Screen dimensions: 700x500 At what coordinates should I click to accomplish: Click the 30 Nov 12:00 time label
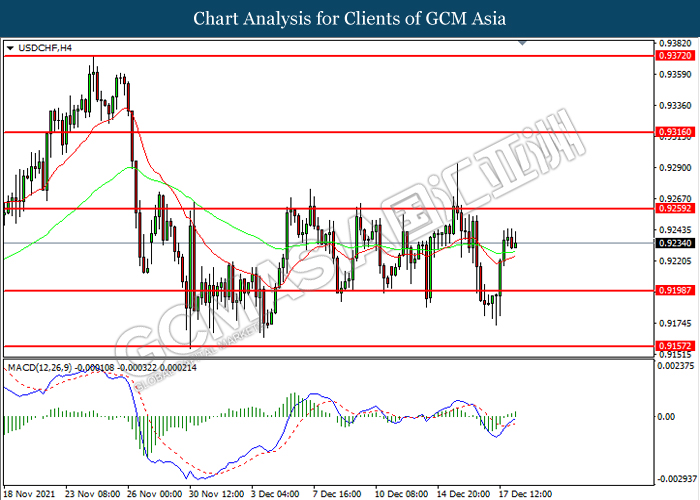(217, 494)
